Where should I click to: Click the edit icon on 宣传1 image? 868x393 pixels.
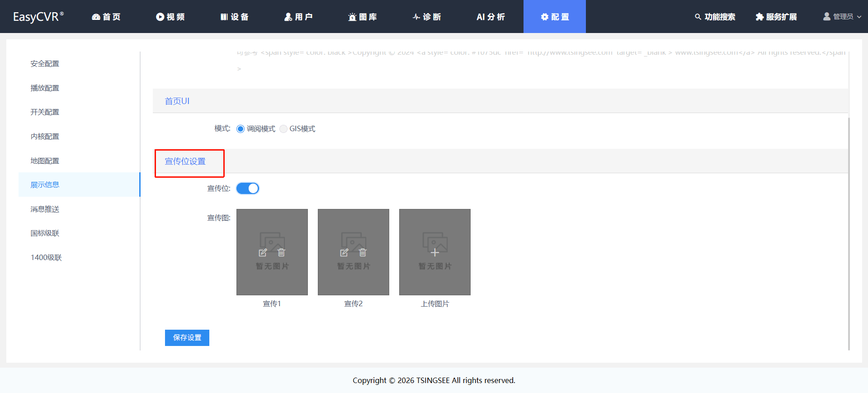263,252
